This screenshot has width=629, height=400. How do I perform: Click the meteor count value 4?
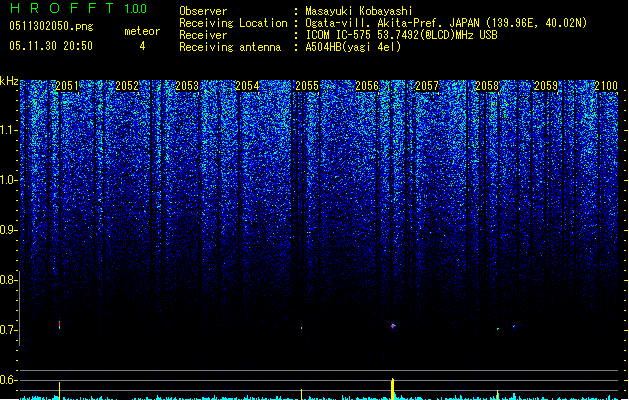pyautogui.click(x=142, y=46)
